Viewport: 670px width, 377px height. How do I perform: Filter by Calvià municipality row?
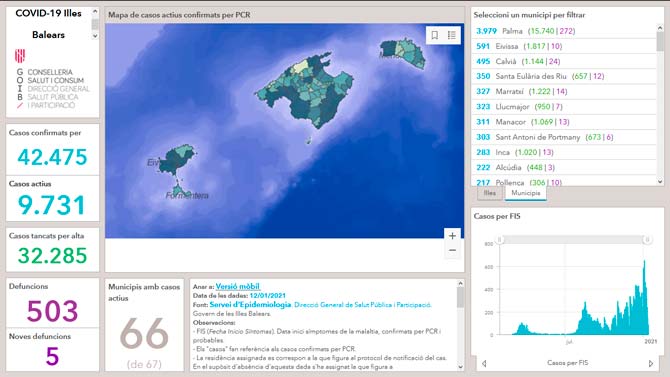click(564, 61)
